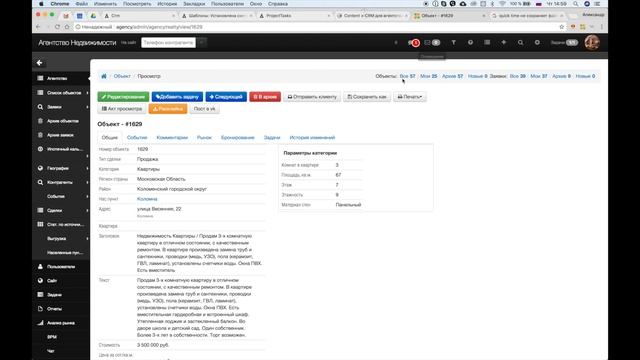Click the green Редактирование button
This screenshot has width=640, height=360.
[123, 97]
